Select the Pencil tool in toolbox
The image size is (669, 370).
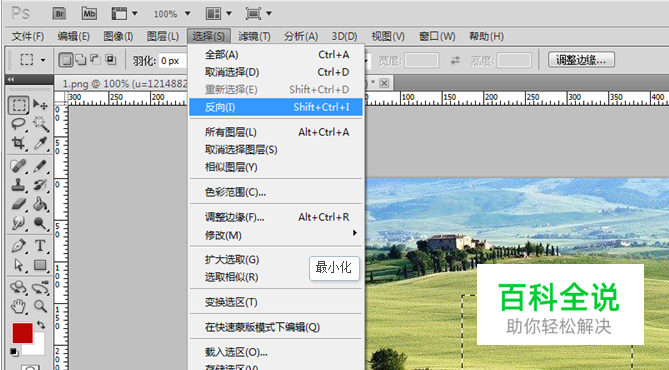click(40, 166)
